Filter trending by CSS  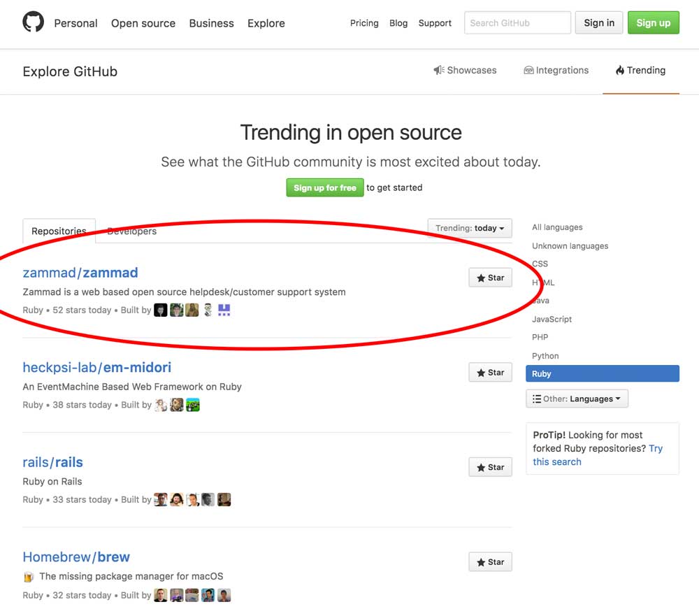point(540,264)
